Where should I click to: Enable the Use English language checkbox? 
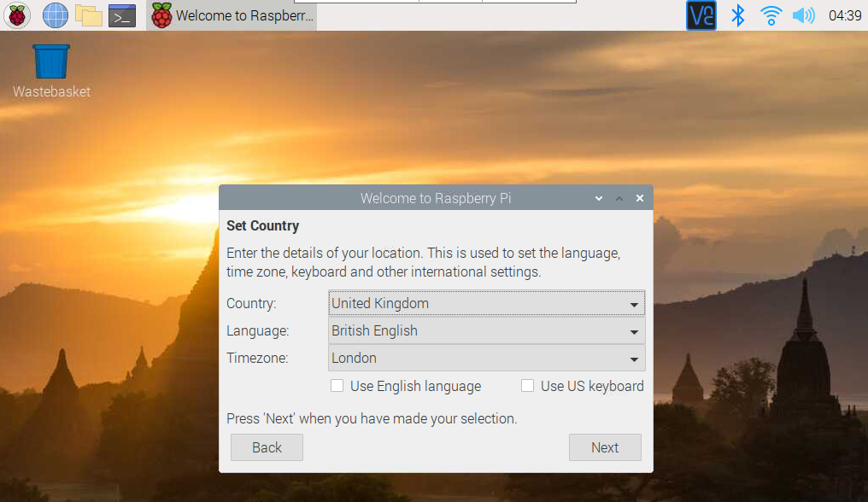pyautogui.click(x=338, y=386)
